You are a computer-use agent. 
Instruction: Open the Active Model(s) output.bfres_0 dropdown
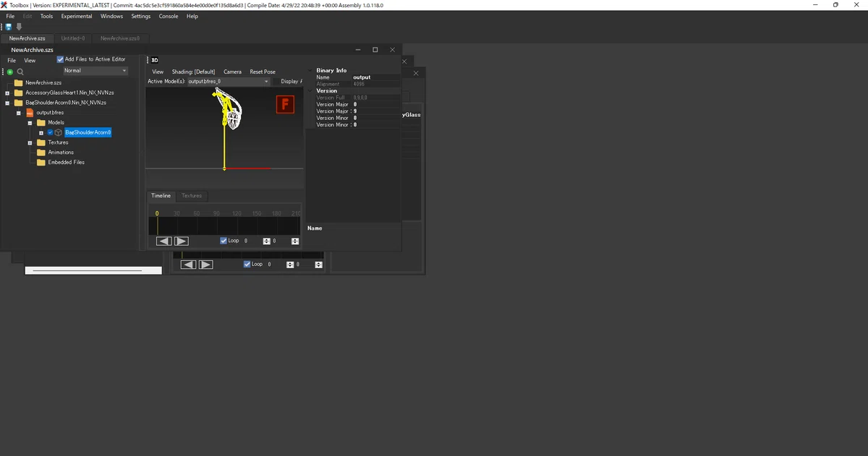(x=229, y=82)
